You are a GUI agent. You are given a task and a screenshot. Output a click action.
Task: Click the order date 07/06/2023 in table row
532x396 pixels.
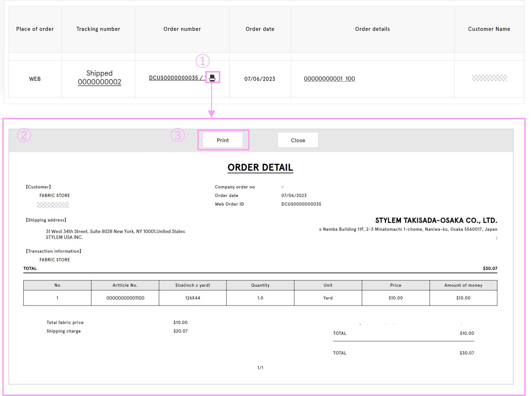[x=259, y=79]
